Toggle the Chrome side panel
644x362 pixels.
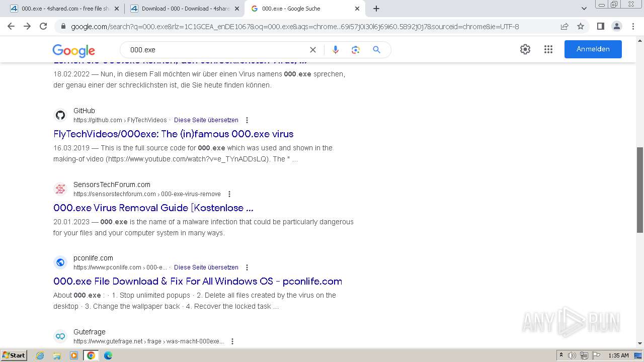(x=600, y=26)
